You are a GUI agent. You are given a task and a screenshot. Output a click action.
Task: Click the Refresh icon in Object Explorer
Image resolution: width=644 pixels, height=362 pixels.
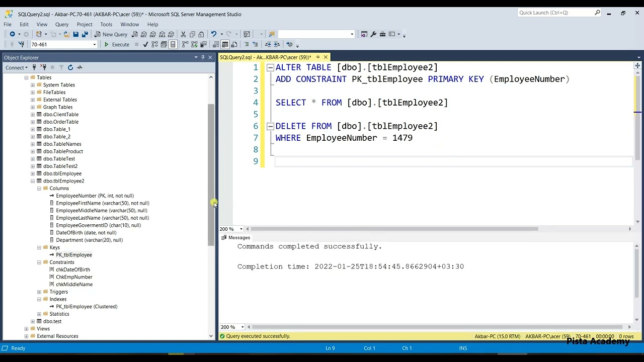point(70,67)
